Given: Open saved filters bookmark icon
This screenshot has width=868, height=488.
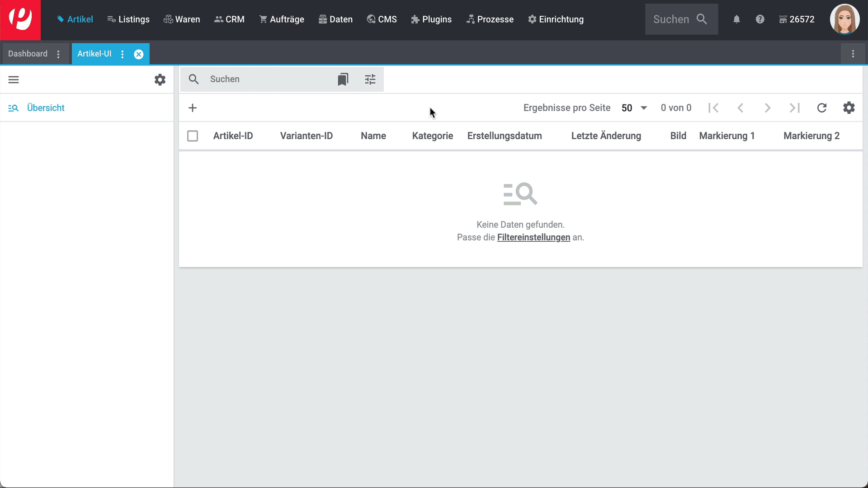Looking at the screenshot, I should click(343, 80).
